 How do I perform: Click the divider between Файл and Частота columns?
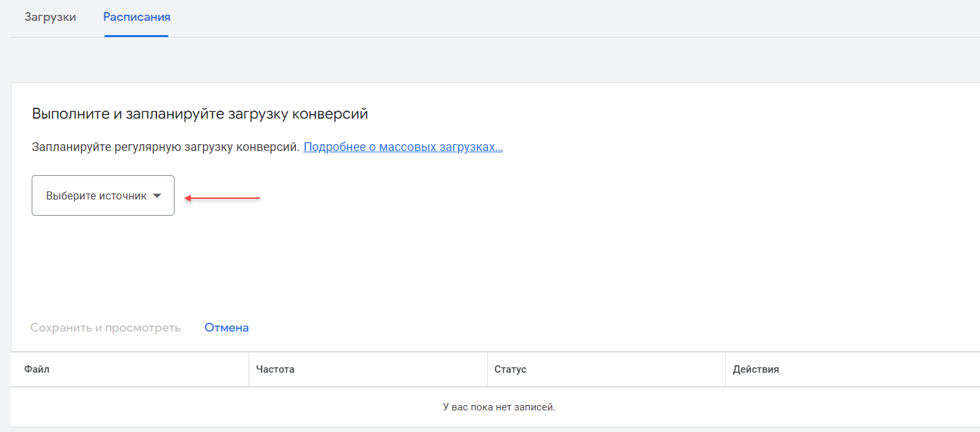pyautogui.click(x=249, y=369)
